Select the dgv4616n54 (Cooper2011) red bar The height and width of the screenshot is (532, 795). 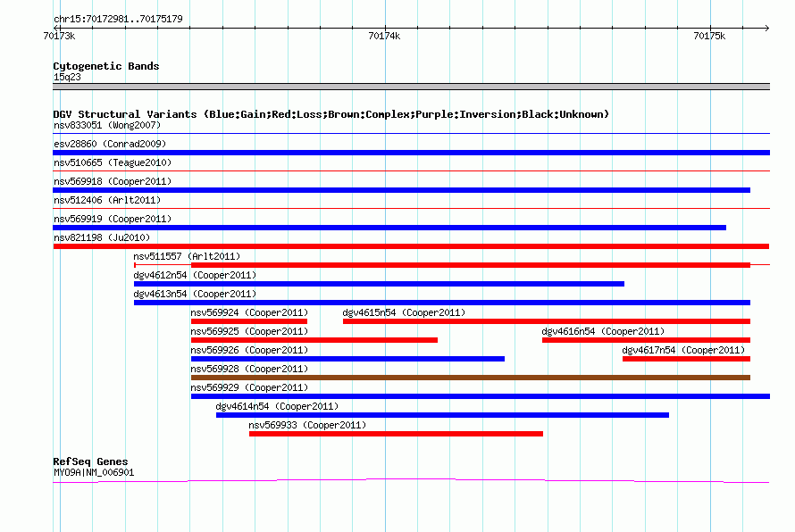646,340
